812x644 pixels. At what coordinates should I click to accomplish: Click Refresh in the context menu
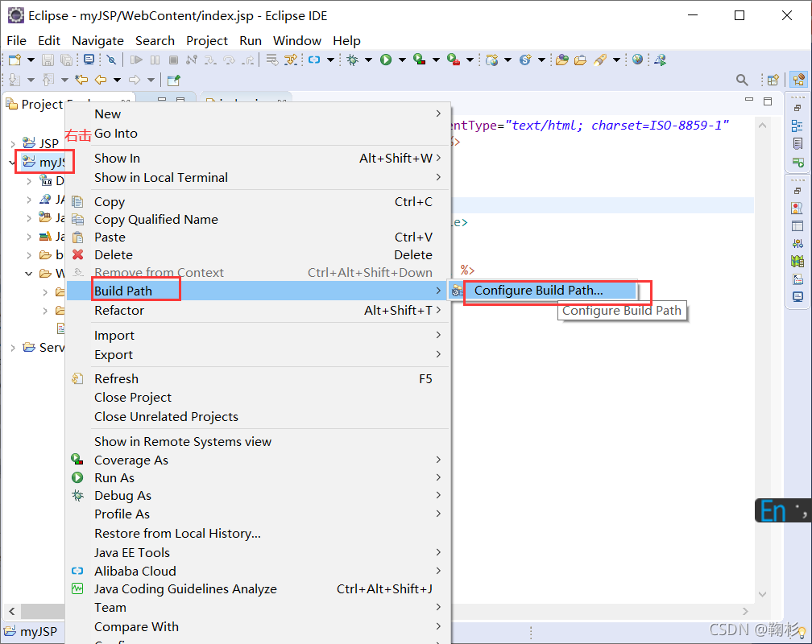tap(258, 379)
